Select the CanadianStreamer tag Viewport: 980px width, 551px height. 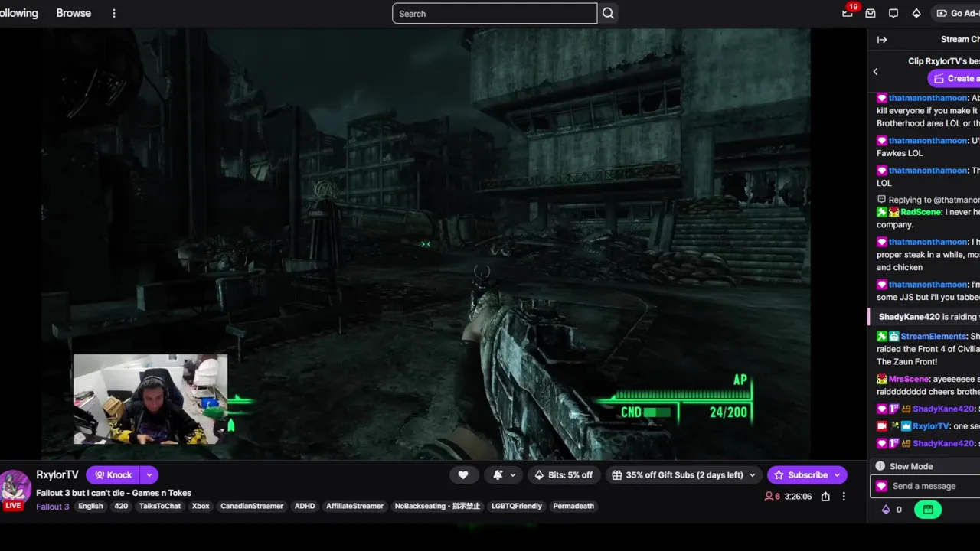[252, 506]
